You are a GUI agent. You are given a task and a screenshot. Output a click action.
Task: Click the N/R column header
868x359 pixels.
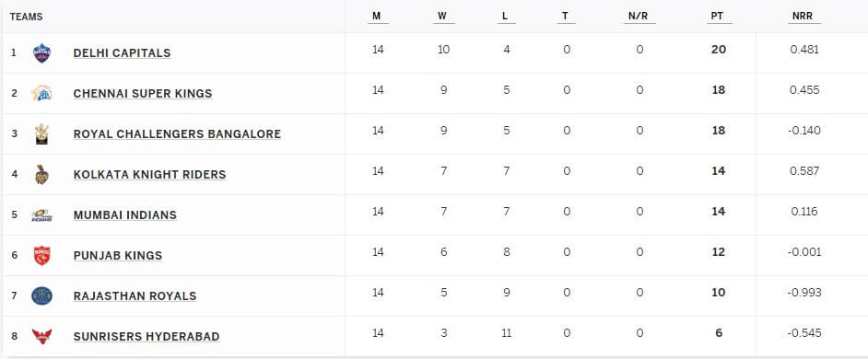click(638, 17)
